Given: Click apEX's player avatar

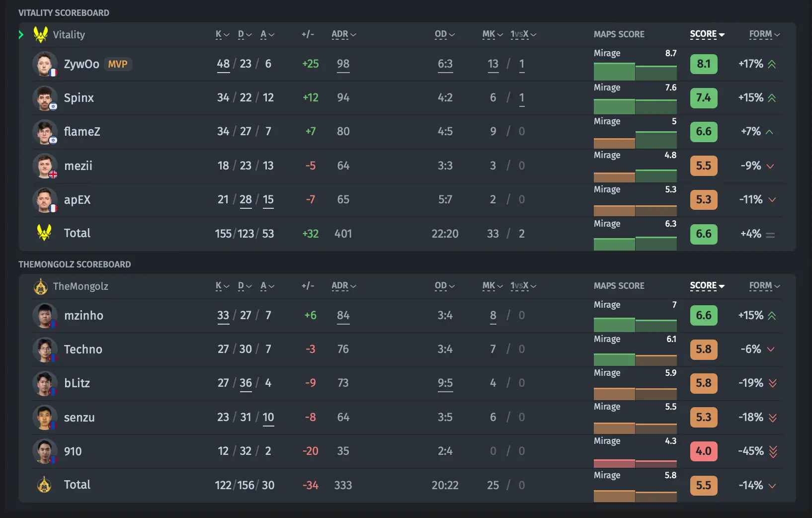Looking at the screenshot, I should pyautogui.click(x=45, y=199).
